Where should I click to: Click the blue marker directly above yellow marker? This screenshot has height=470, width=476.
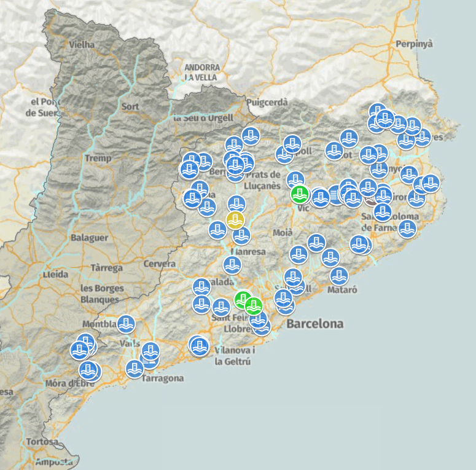coord(236,204)
